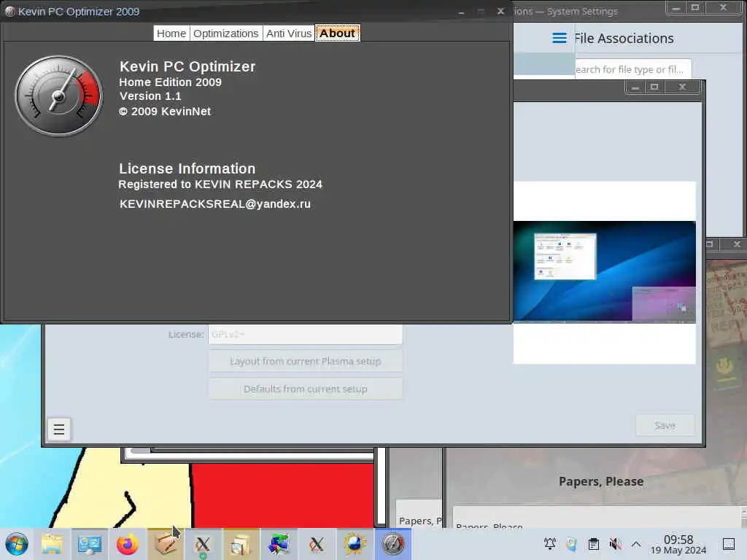Click the X taskbar icon left of the sun globe icon

(x=317, y=544)
